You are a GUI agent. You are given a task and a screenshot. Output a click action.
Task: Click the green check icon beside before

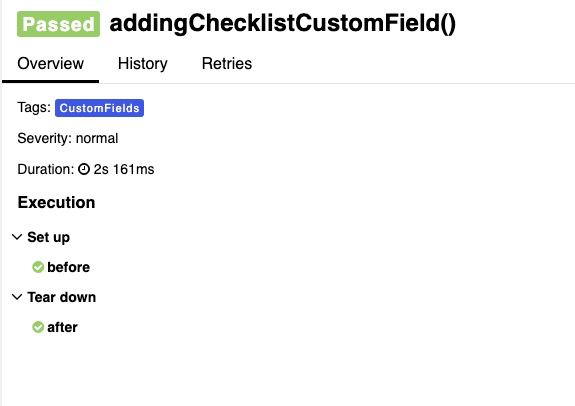point(38,267)
